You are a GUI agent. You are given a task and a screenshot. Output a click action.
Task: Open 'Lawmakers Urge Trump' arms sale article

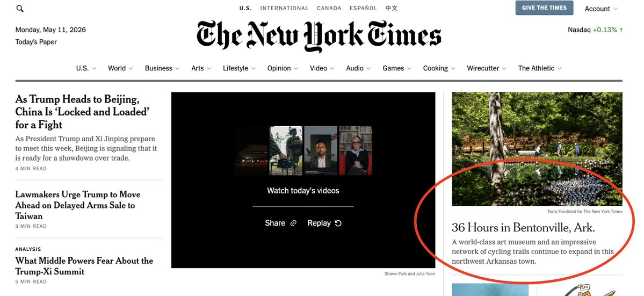point(78,205)
